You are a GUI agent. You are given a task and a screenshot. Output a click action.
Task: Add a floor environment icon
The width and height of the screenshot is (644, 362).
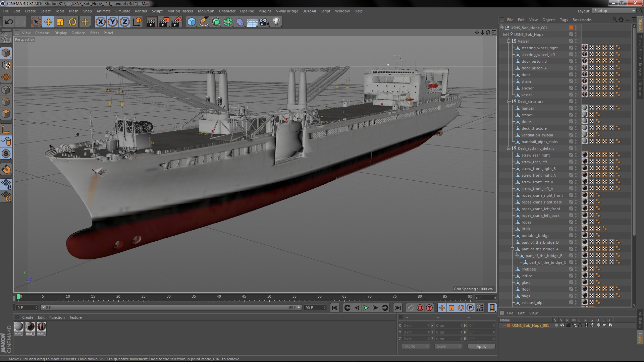click(252, 22)
